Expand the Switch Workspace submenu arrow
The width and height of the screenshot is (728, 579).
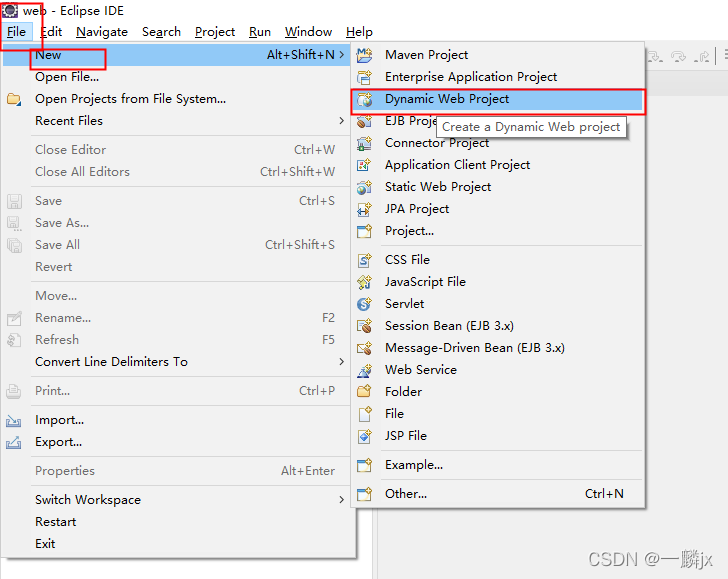(x=342, y=500)
